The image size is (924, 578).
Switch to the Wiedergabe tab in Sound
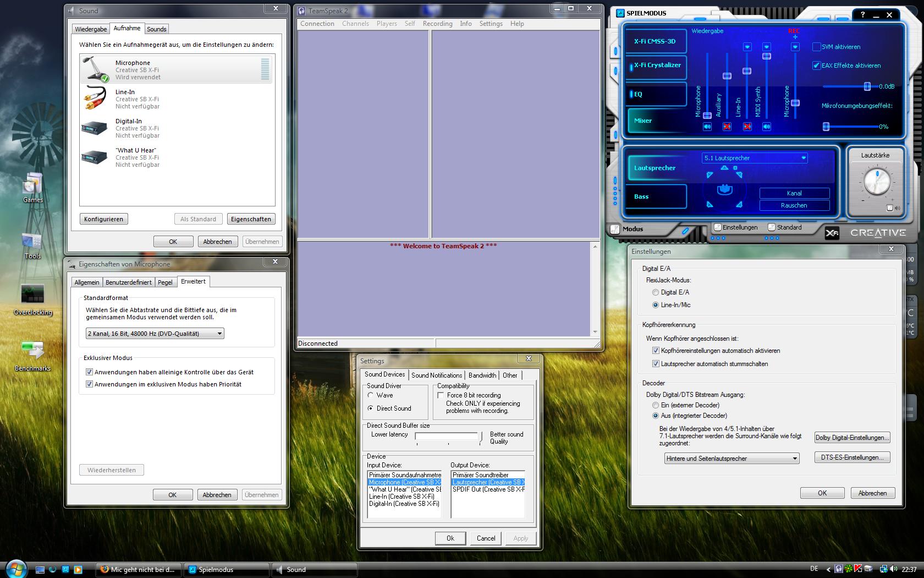pos(91,29)
